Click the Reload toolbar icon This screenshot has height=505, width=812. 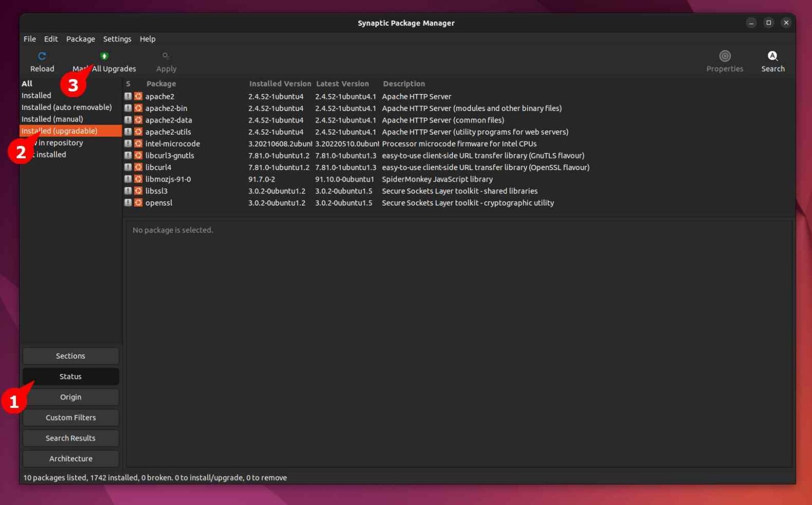click(x=42, y=55)
